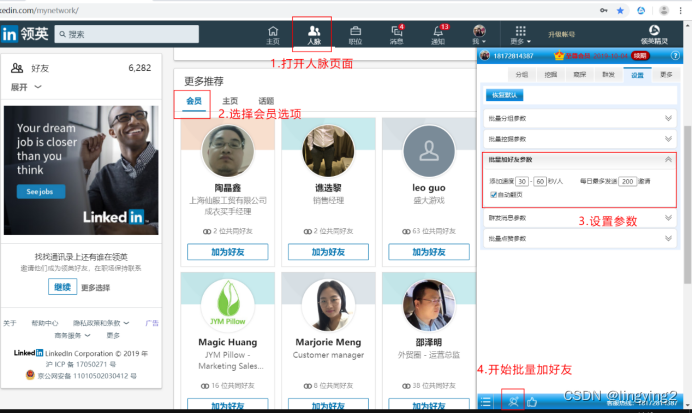This screenshot has height=413, width=693.
Task: Expand the 展开 chevron under 好友
Action: pyautogui.click(x=38, y=87)
